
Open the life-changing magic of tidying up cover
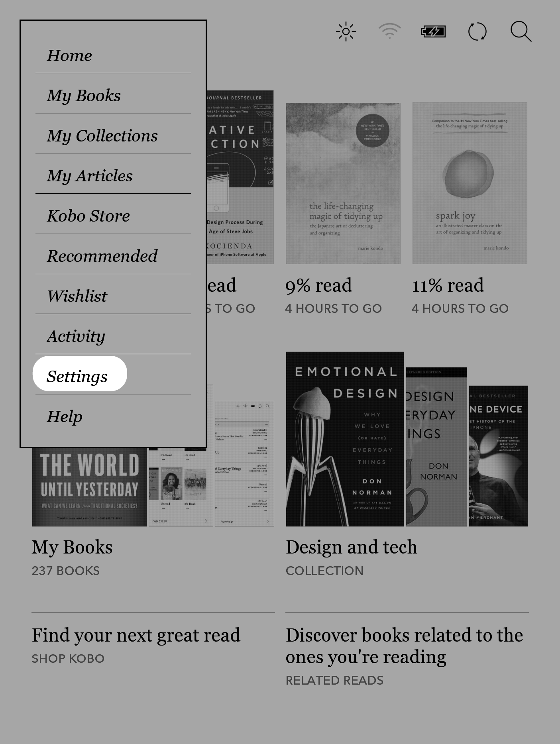[343, 183]
